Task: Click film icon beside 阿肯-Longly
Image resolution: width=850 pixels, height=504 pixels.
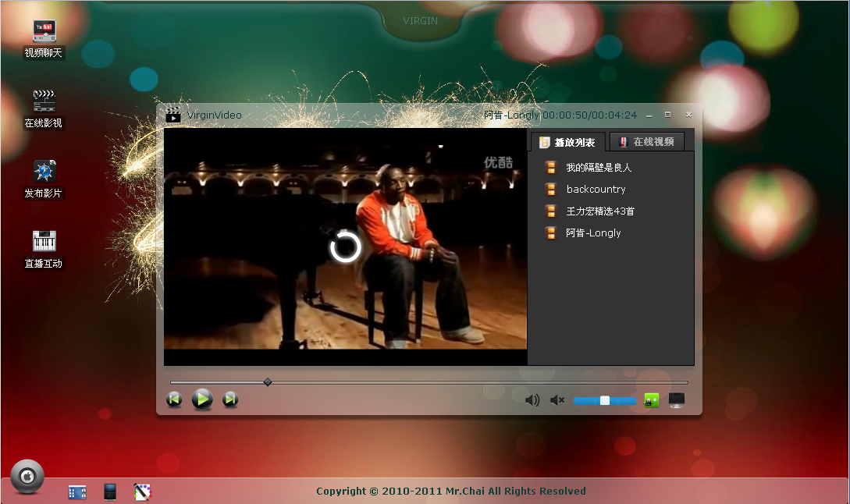Action: (551, 233)
